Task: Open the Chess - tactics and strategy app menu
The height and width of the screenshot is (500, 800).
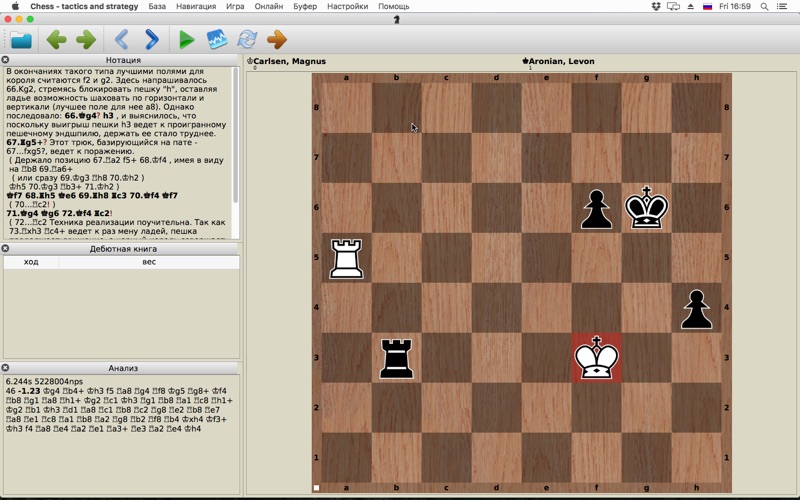Action: [x=84, y=6]
